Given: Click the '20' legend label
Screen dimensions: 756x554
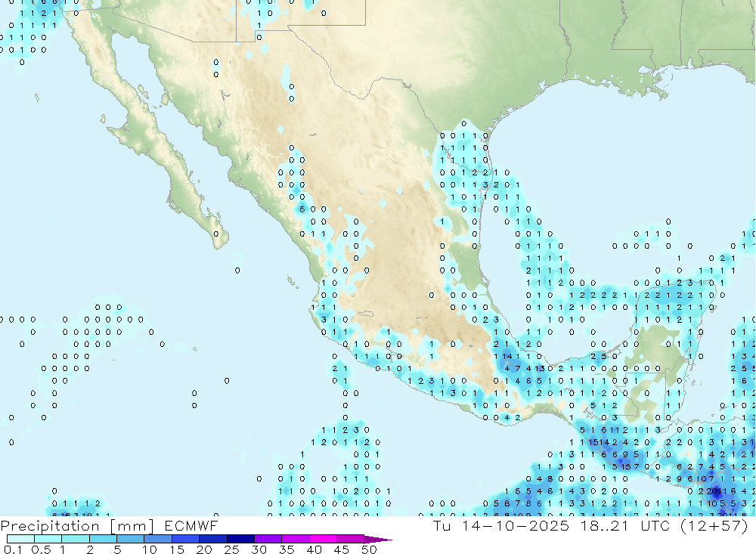Looking at the screenshot, I should click(x=204, y=549).
